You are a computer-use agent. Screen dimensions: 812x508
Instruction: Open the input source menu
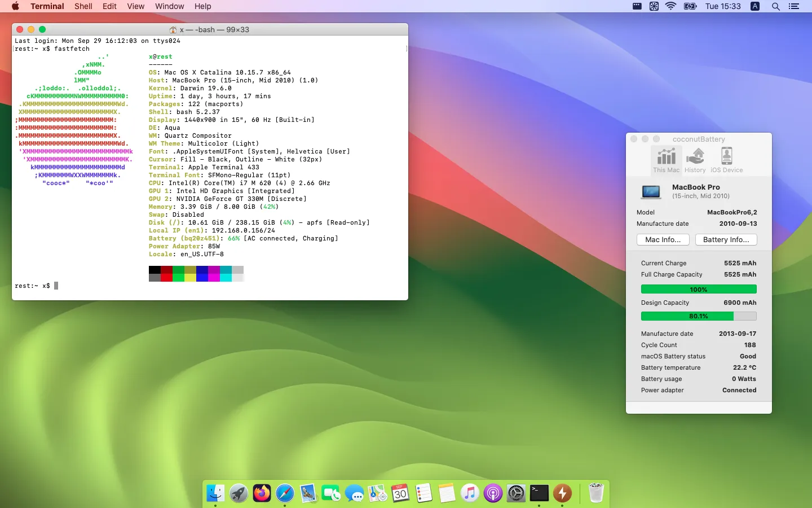(755, 6)
